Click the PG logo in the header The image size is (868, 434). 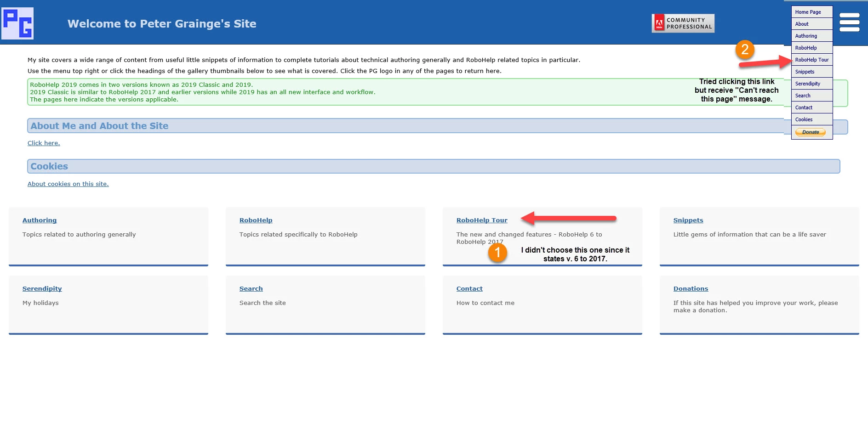point(17,23)
